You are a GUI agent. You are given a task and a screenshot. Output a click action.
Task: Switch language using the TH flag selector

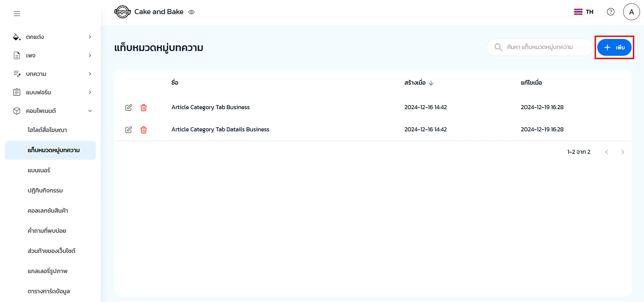[x=584, y=12]
